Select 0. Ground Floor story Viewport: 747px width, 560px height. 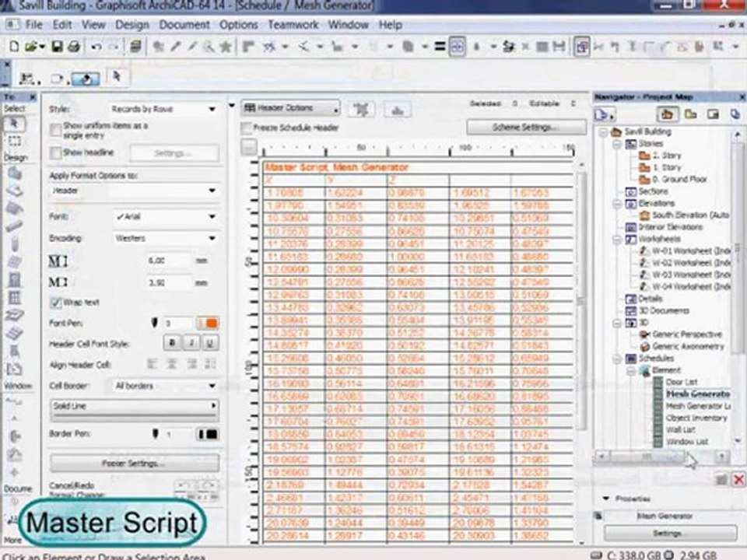click(x=679, y=180)
